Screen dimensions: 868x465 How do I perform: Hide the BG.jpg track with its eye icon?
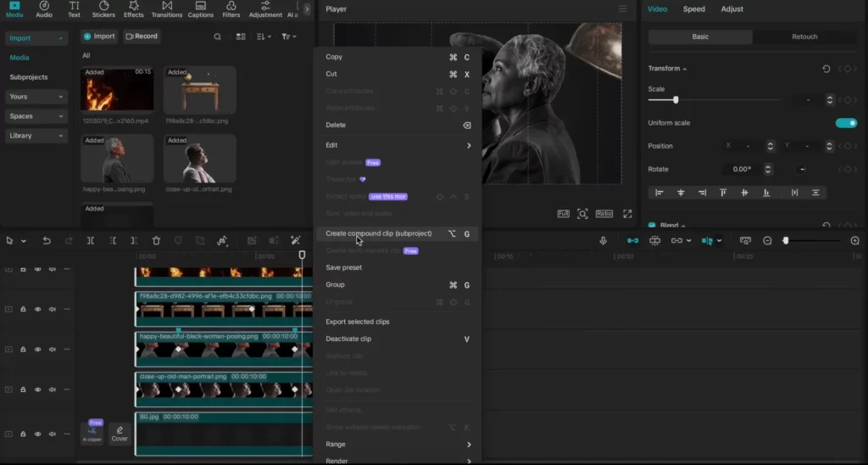click(37, 434)
